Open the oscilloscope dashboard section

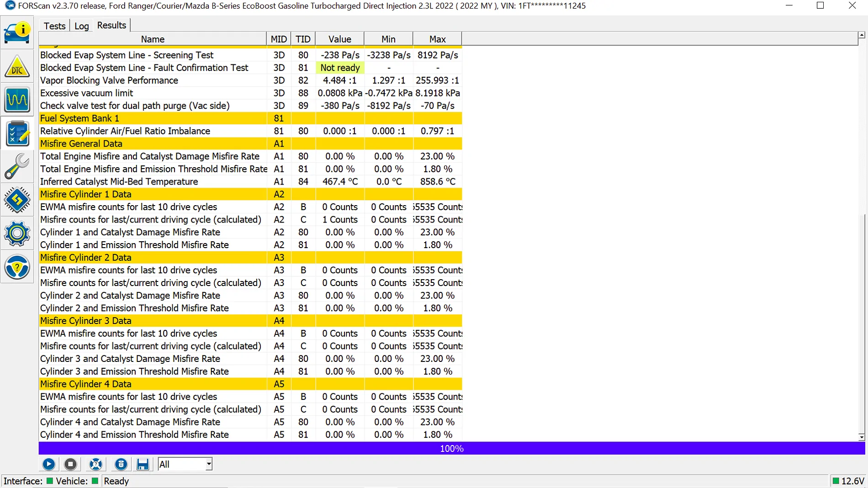point(17,100)
